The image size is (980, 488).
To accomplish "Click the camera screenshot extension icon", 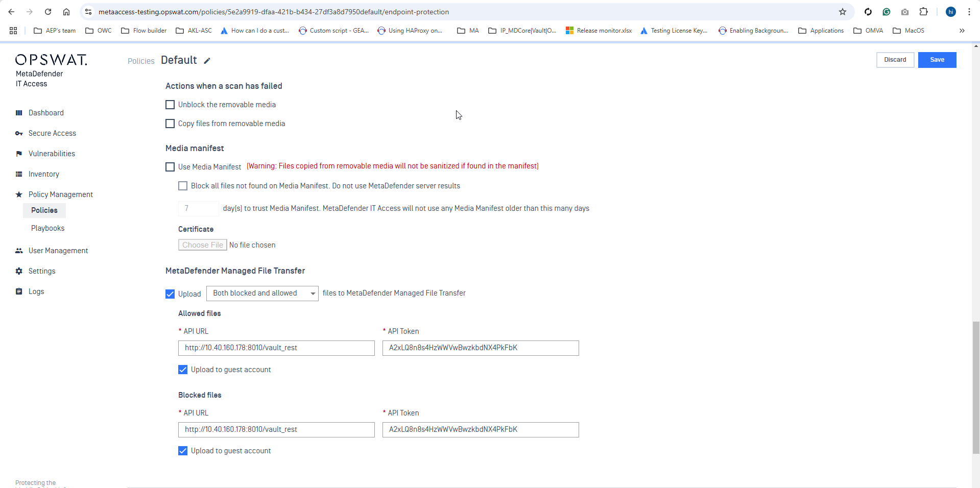I will [905, 12].
